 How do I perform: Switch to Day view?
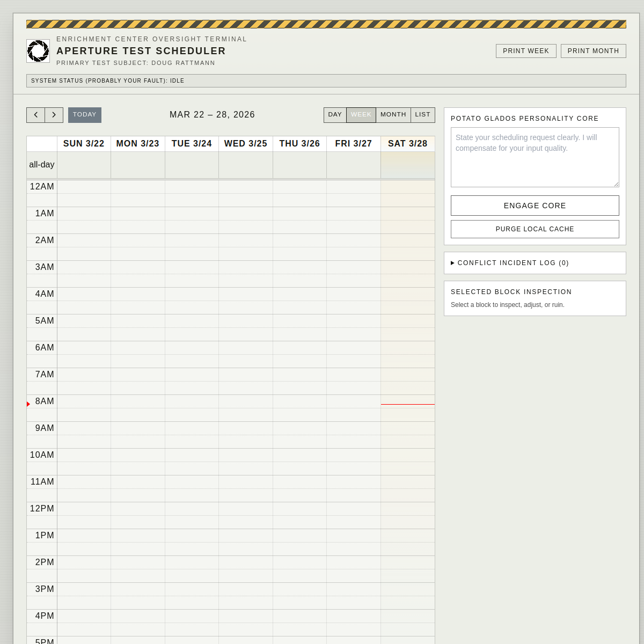pos(335,114)
